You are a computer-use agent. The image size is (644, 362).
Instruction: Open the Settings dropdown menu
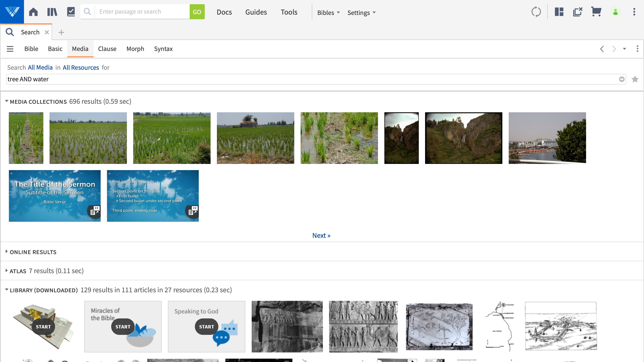coord(361,13)
